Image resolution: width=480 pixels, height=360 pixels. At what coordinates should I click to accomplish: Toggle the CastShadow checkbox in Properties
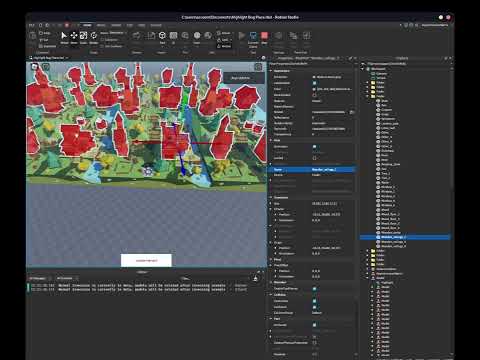[314, 83]
